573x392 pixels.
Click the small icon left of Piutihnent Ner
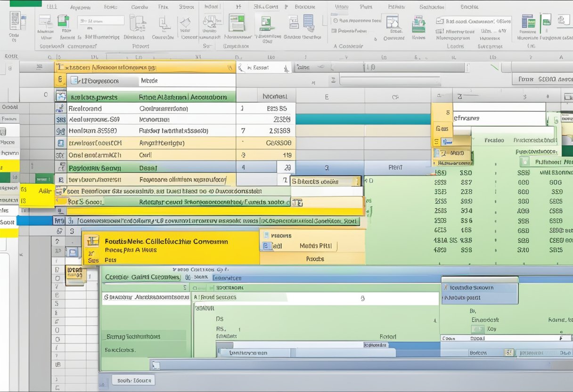tap(524, 162)
